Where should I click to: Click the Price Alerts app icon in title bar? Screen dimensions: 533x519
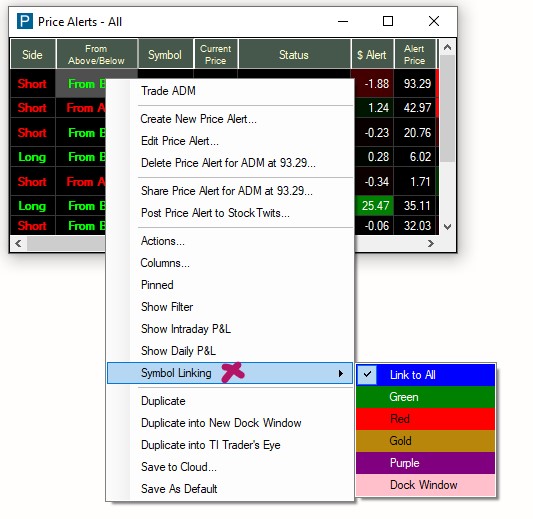pyautogui.click(x=25, y=21)
